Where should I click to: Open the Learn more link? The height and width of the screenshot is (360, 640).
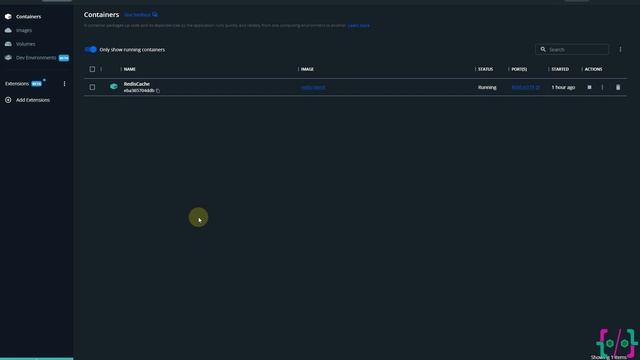click(359, 25)
